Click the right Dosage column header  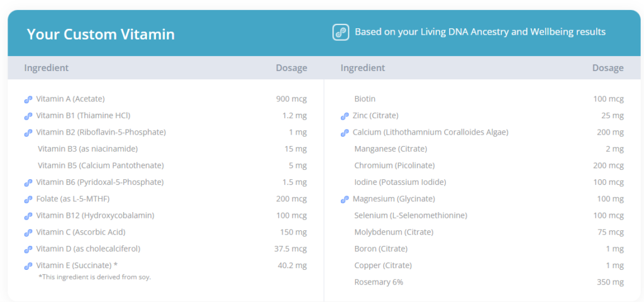tap(608, 68)
